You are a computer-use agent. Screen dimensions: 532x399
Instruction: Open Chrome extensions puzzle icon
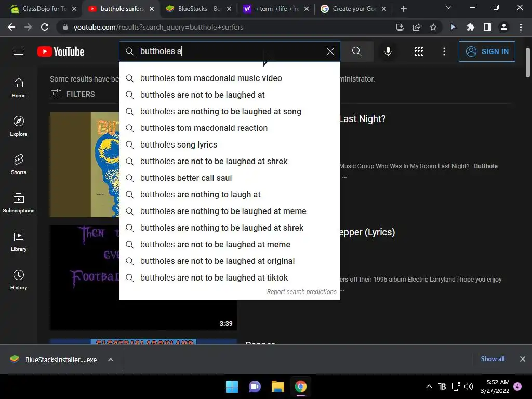(x=470, y=27)
